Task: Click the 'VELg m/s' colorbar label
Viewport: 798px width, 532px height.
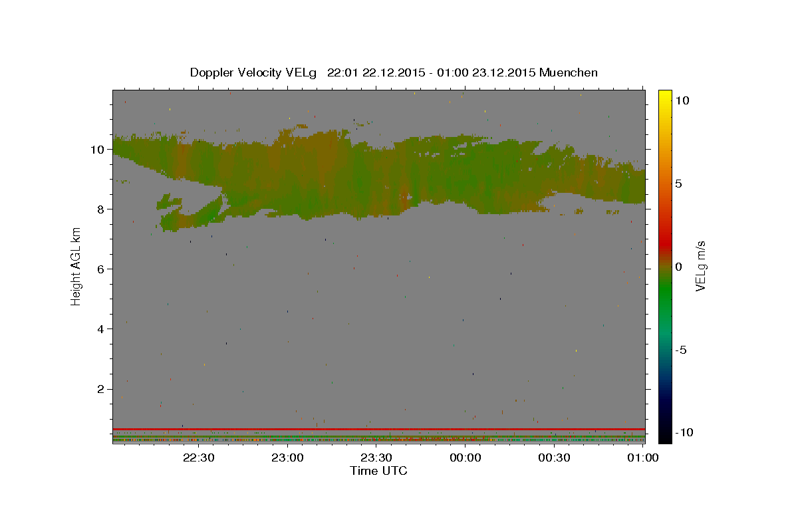Action: click(700, 267)
